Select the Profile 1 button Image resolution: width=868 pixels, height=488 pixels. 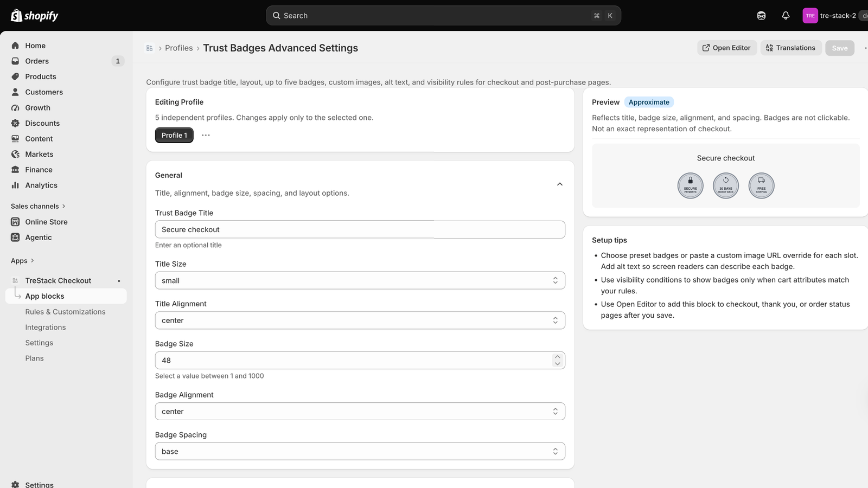click(174, 136)
